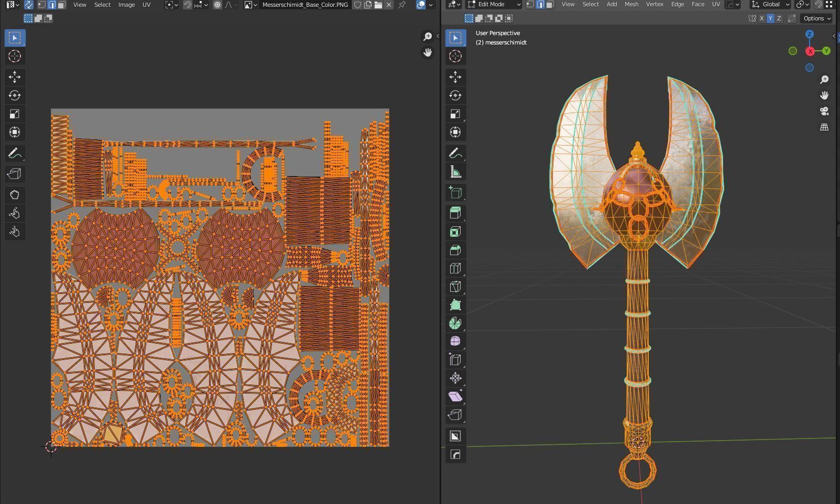The width and height of the screenshot is (840, 504).
Task: Open the Edge menu
Action: [x=677, y=4]
